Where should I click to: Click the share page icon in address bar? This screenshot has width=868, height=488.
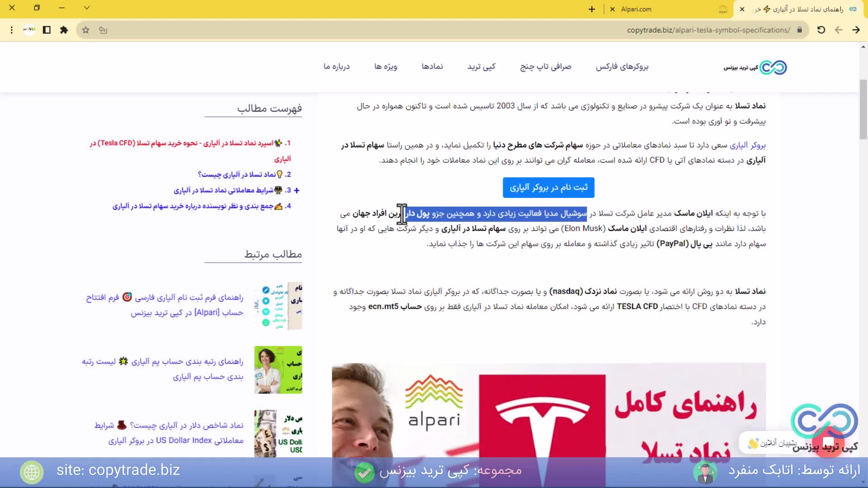click(x=103, y=30)
